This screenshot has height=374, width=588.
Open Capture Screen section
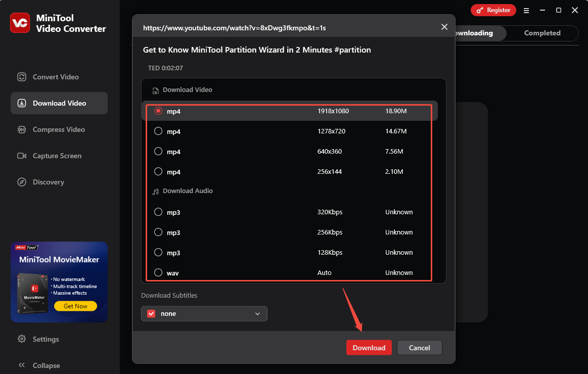(x=59, y=156)
